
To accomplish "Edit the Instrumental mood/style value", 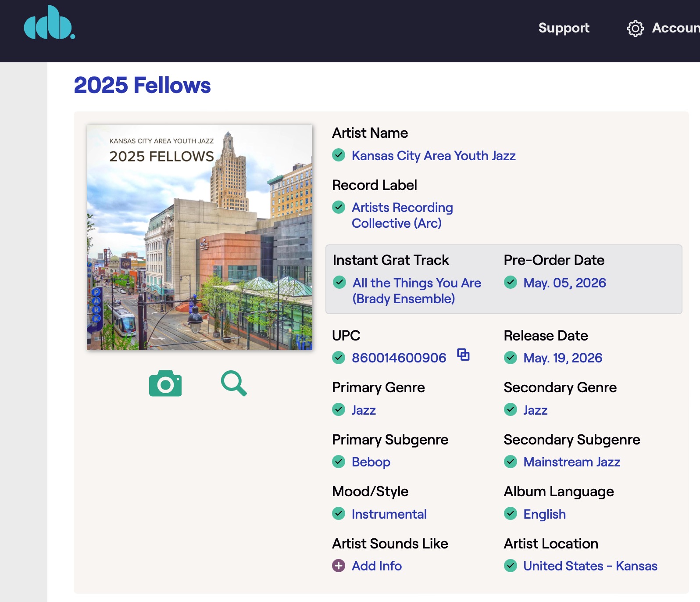I will tap(389, 514).
